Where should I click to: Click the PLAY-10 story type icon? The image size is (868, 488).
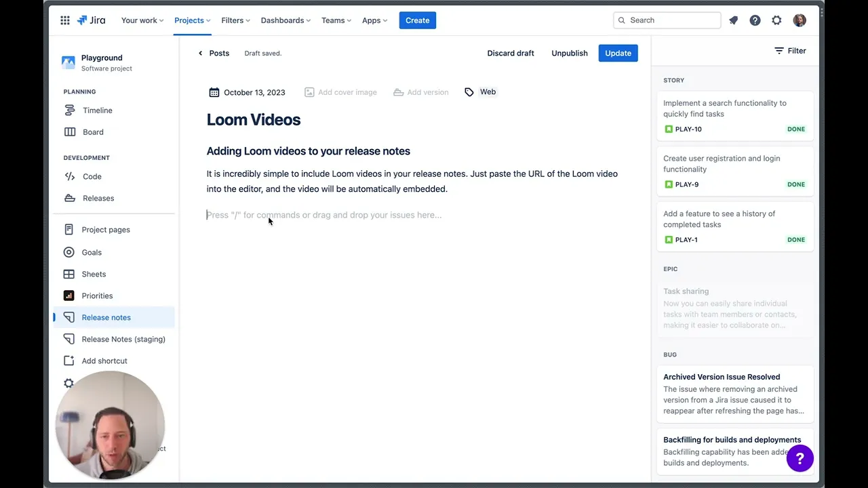click(x=669, y=129)
